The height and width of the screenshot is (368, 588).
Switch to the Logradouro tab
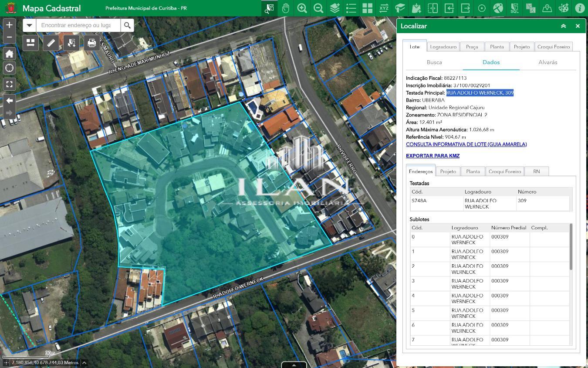point(443,47)
